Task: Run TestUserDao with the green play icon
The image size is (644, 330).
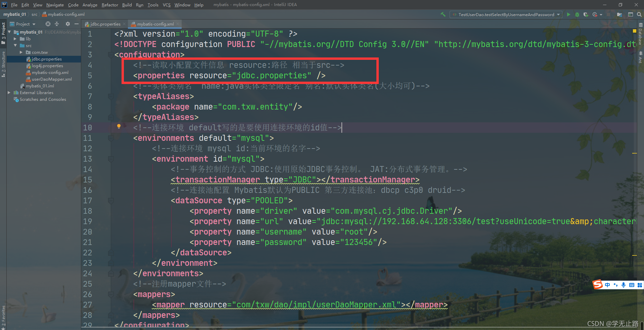Action: pos(568,14)
